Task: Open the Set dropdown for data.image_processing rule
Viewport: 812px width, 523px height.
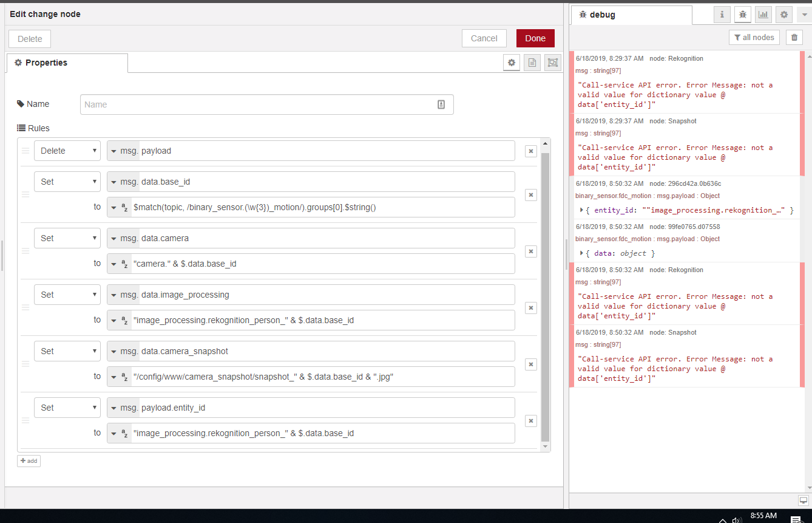Action: [x=67, y=295]
